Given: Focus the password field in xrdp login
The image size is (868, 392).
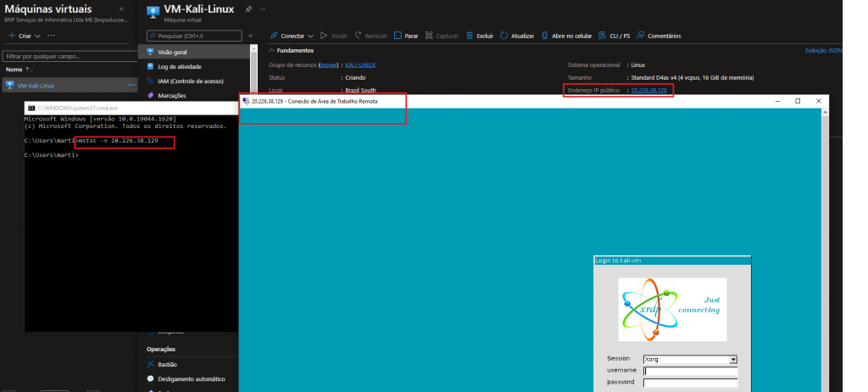Looking at the screenshot, I should coord(690,383).
